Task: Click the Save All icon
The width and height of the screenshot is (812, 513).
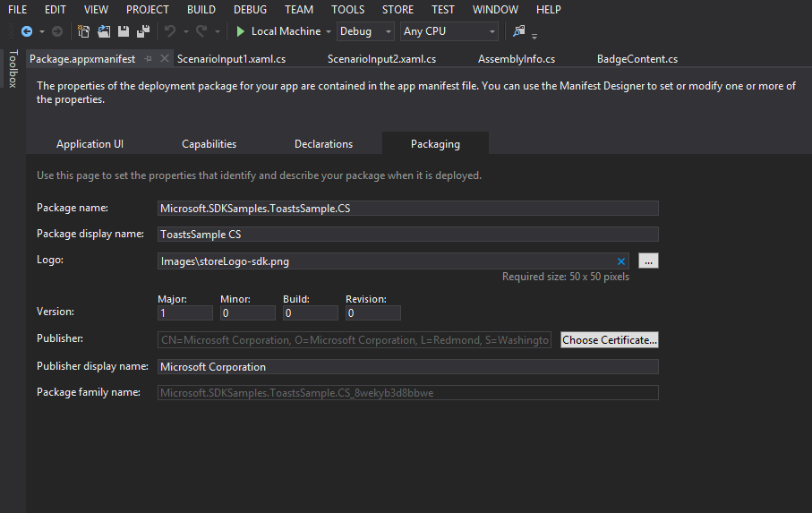Action: tap(143, 31)
